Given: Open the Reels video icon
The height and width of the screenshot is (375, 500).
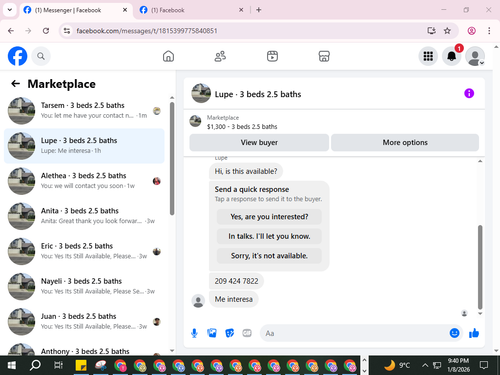Looking at the screenshot, I should click(x=272, y=56).
